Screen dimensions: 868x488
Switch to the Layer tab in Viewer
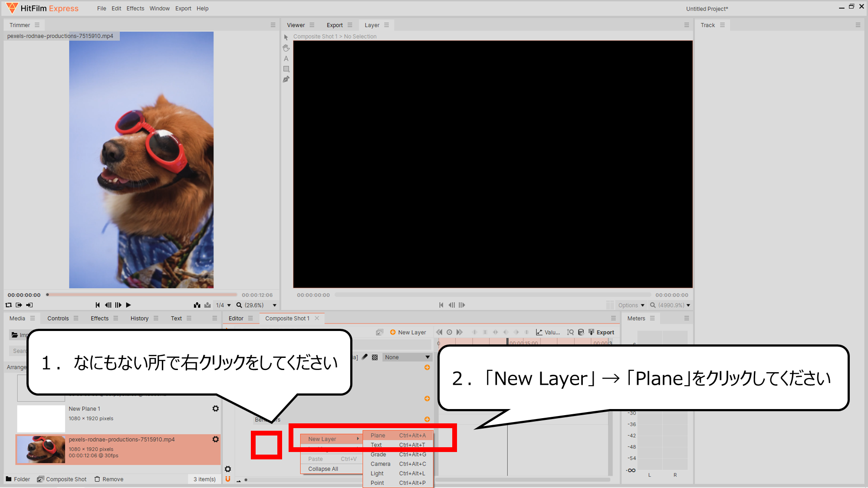pos(372,25)
